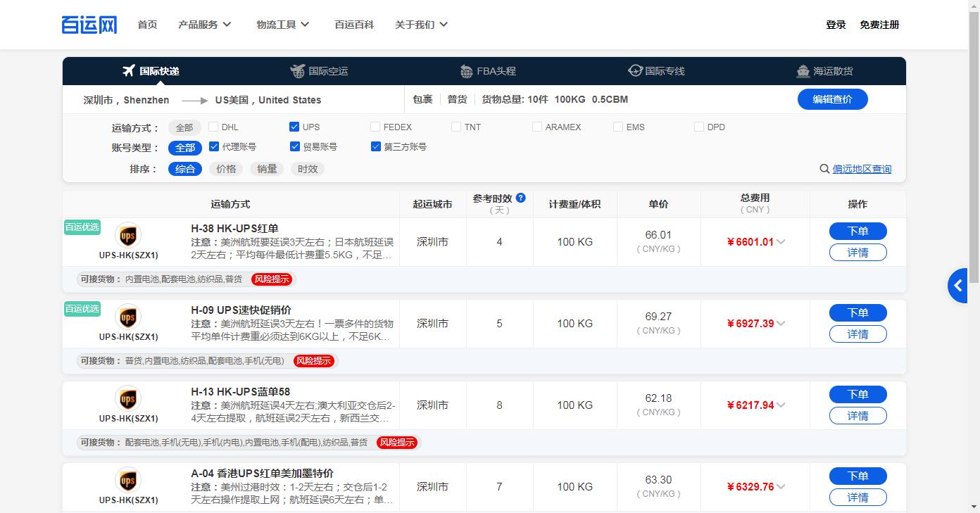Uncheck the 代理账号 checkbox
Viewport: 980px width, 513px height.
215,146
